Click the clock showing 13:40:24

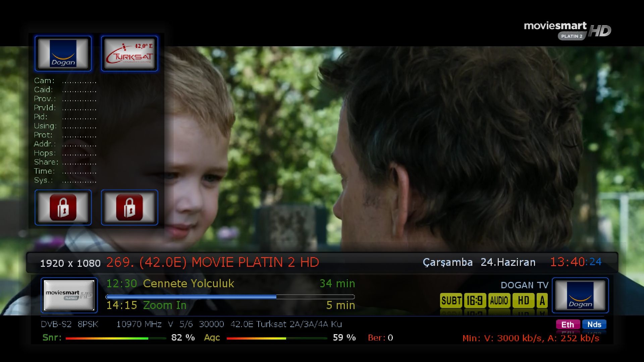pyautogui.click(x=576, y=262)
